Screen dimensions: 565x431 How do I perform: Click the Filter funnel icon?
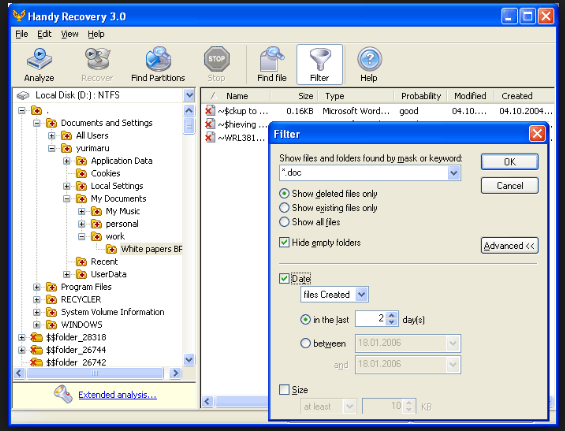pos(320,59)
